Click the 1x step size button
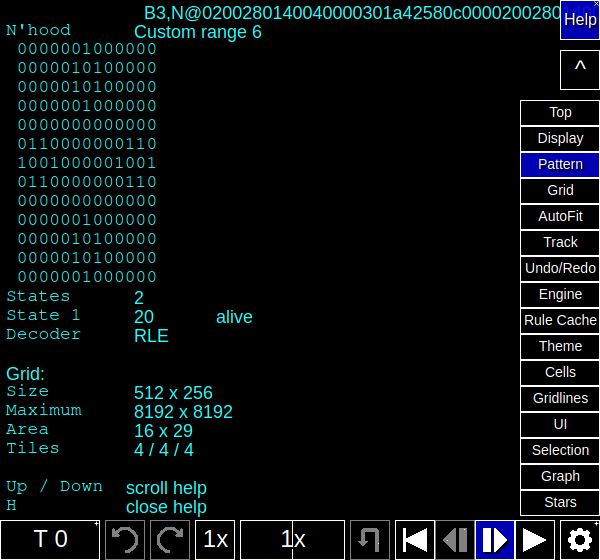This screenshot has height=560, width=600. (x=215, y=540)
